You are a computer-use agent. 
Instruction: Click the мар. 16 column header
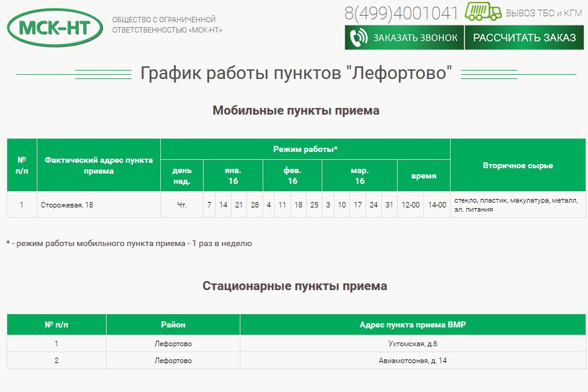(x=360, y=175)
